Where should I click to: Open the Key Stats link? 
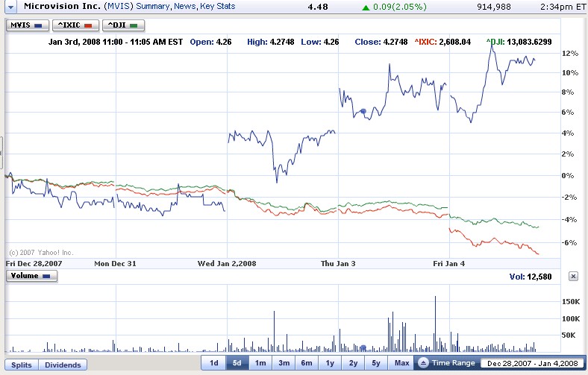tap(217, 7)
